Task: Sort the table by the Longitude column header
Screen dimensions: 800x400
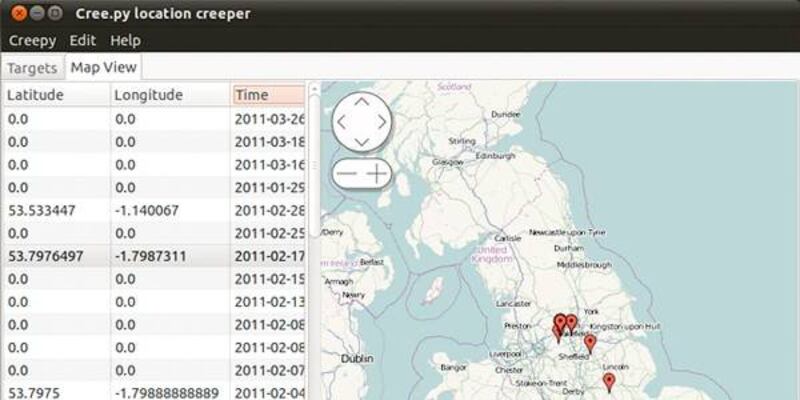Action: coord(170,95)
